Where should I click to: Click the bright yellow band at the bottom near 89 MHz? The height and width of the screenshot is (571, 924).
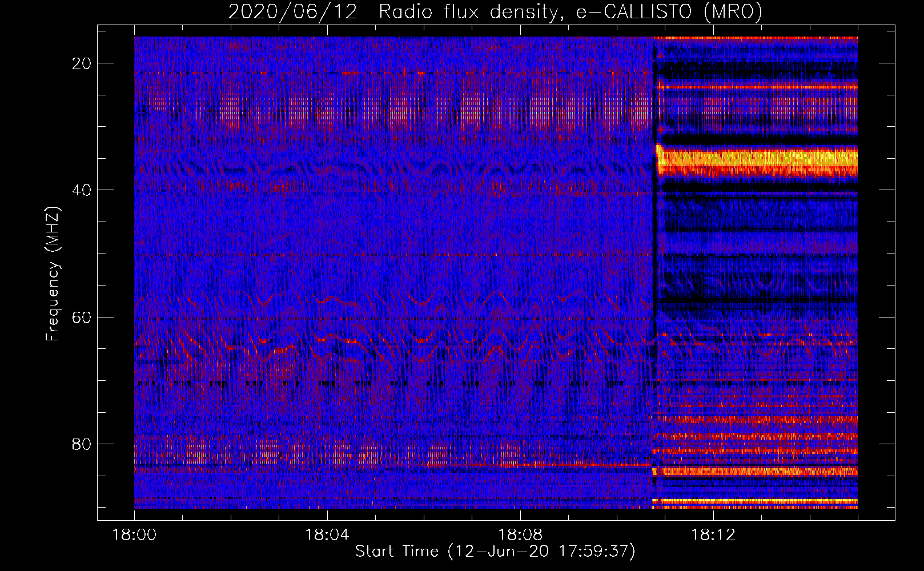755,501
